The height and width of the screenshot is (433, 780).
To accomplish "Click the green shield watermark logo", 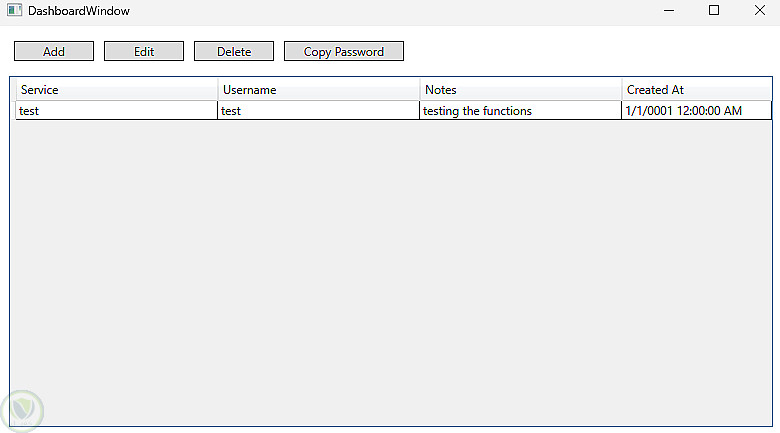I will (21, 410).
